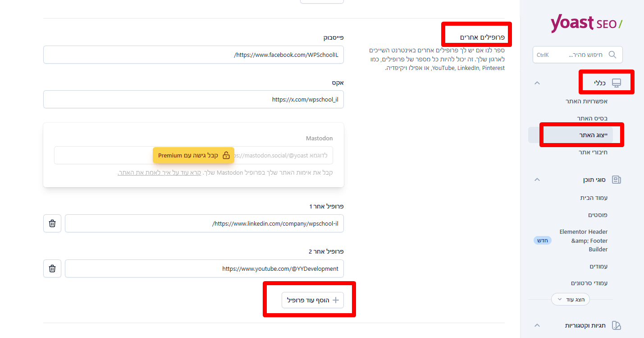Click the אקס URL field
Screen dimensions: 644x338
coord(193,99)
